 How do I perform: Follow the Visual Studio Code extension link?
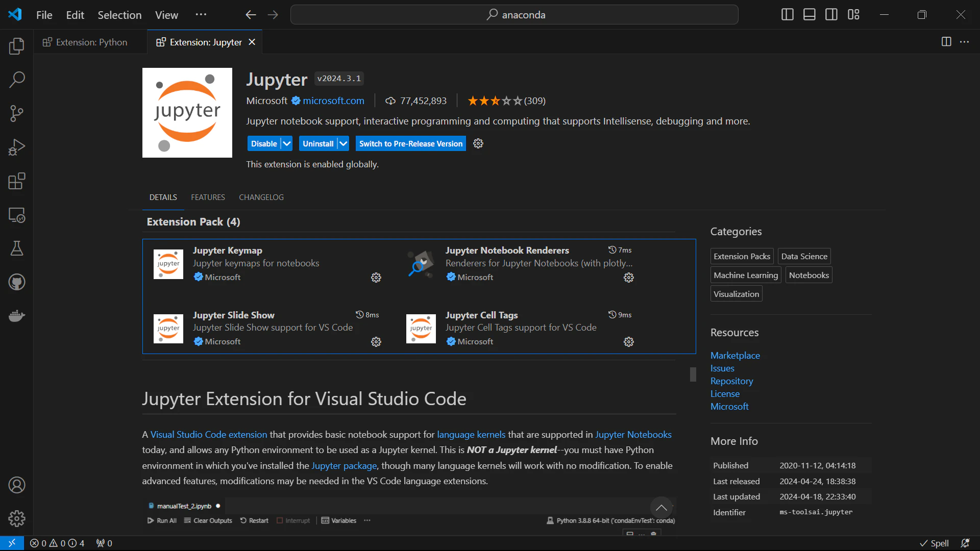[x=209, y=435]
